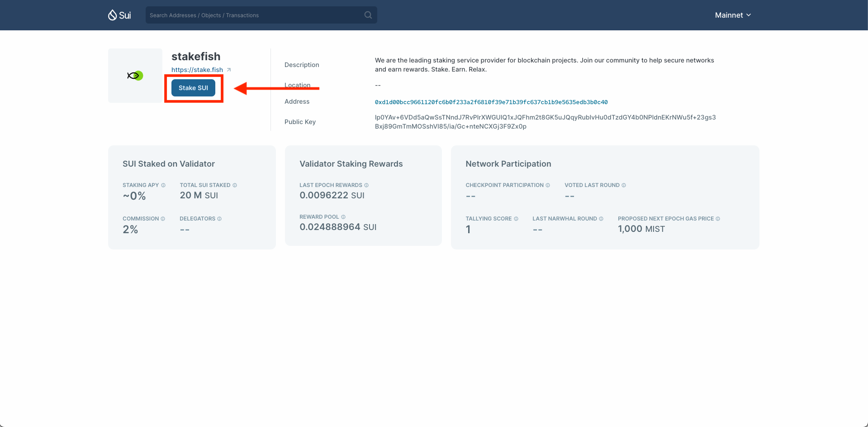
Task: Click the validator description paragraph
Action: (x=545, y=65)
